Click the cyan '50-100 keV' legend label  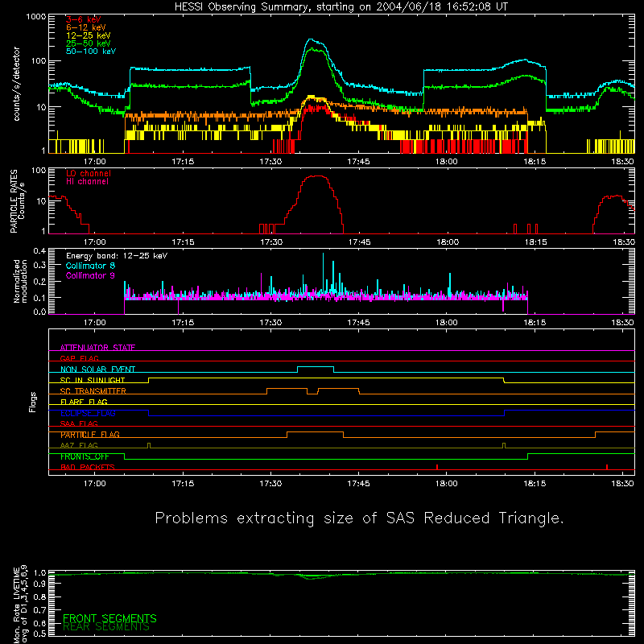91,52
